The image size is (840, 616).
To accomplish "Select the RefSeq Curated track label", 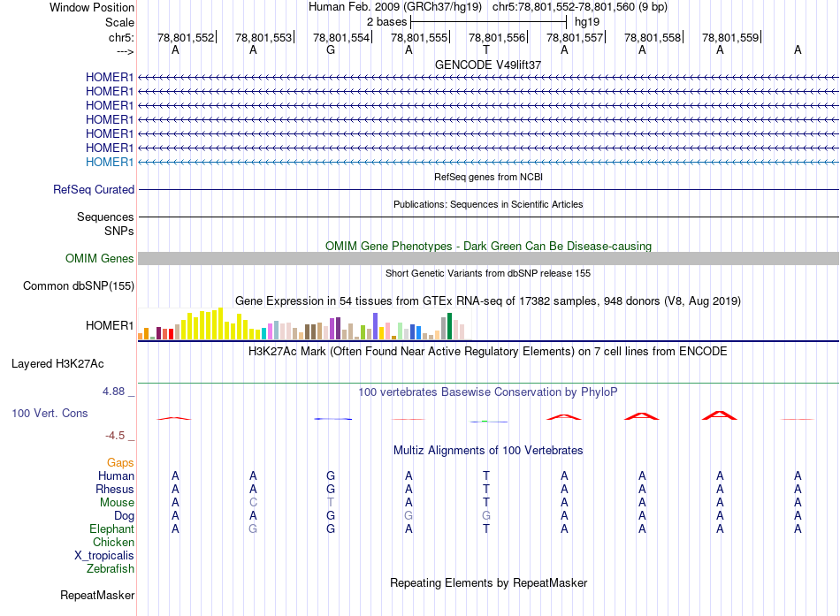I will pyautogui.click(x=94, y=189).
